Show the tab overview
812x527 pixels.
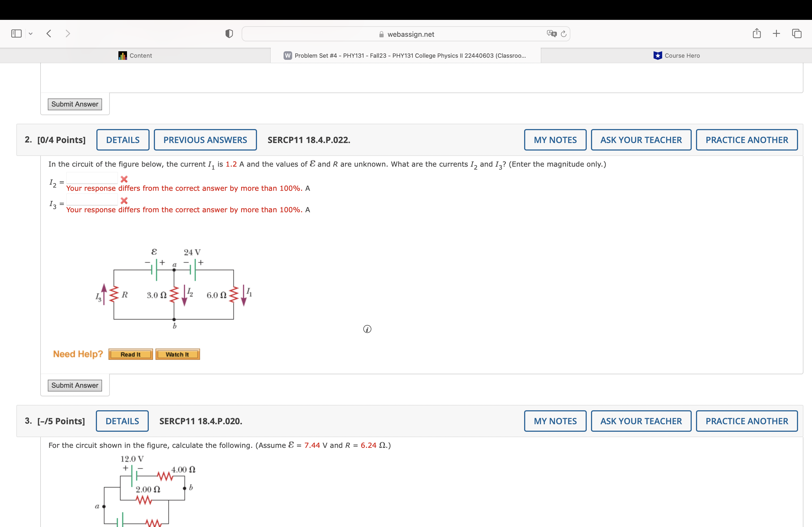[x=797, y=33]
